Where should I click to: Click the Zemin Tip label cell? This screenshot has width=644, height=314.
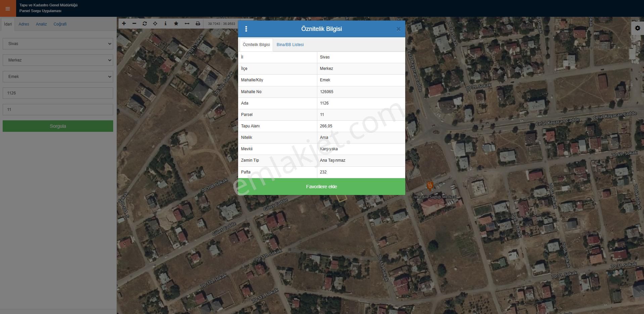[277, 160]
